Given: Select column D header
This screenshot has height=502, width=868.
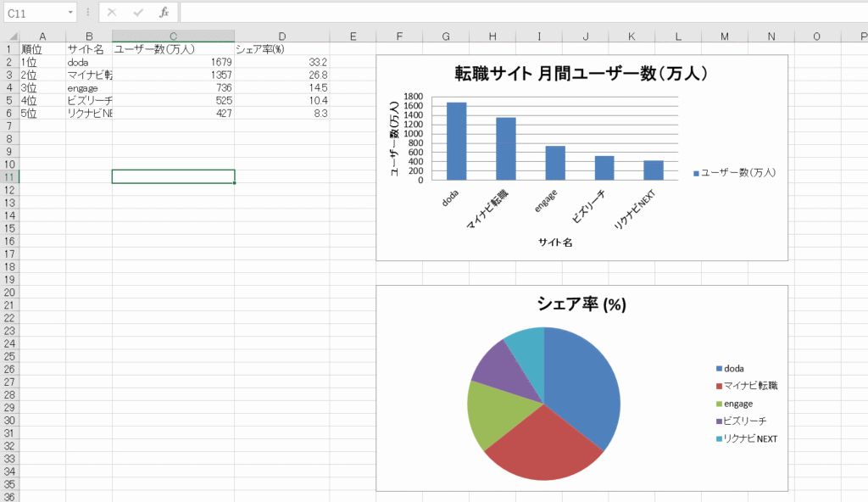Looking at the screenshot, I should click(x=281, y=36).
